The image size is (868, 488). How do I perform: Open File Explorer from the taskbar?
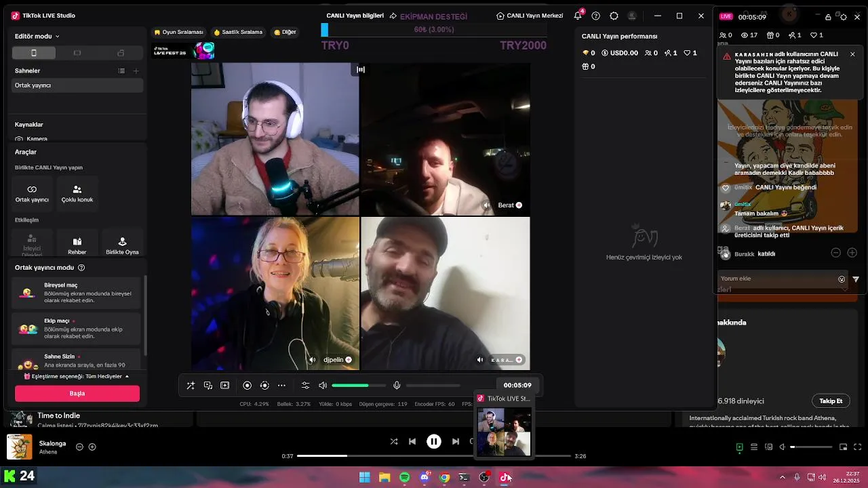(384, 477)
